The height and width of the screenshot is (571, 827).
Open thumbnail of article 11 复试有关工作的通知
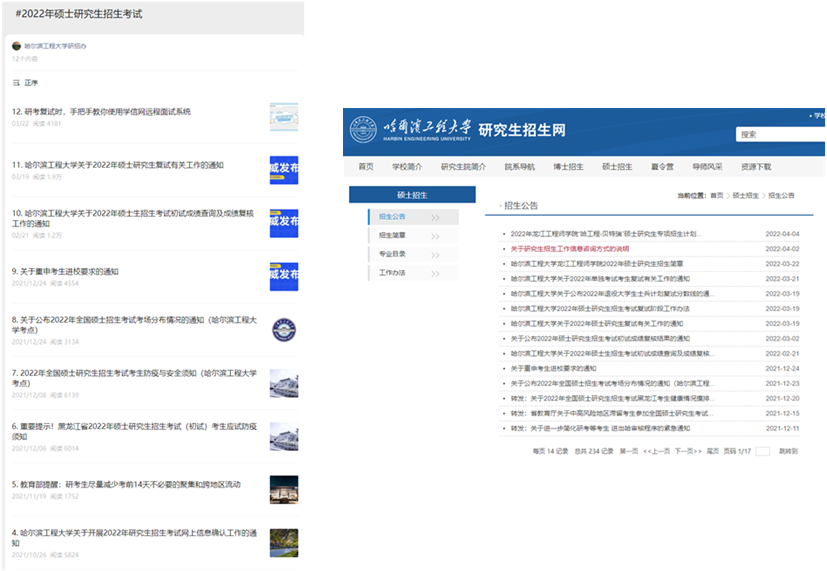pos(284,170)
